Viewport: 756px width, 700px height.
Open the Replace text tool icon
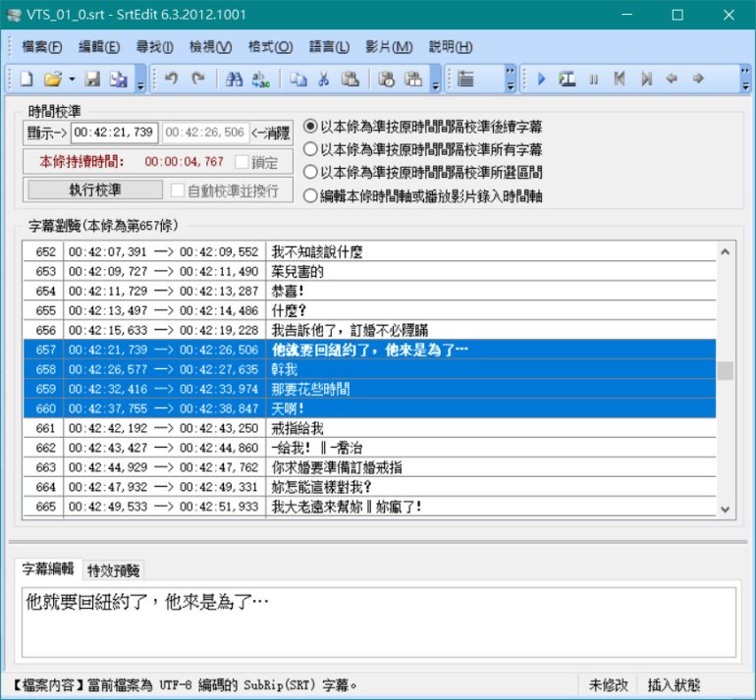(261, 79)
